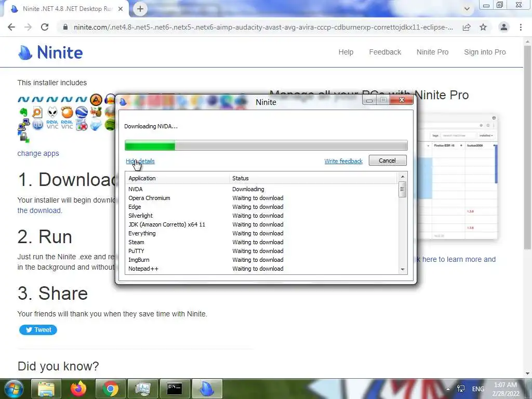The height and width of the screenshot is (399, 532).
Task: Click the Application column header
Action: pyautogui.click(x=178, y=178)
